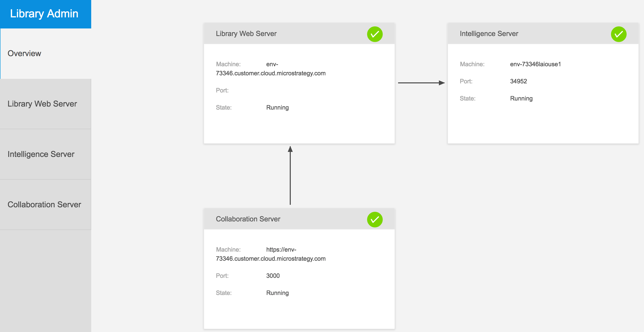
Task: Click the Intelligence Server green status checkmark
Action: click(619, 34)
